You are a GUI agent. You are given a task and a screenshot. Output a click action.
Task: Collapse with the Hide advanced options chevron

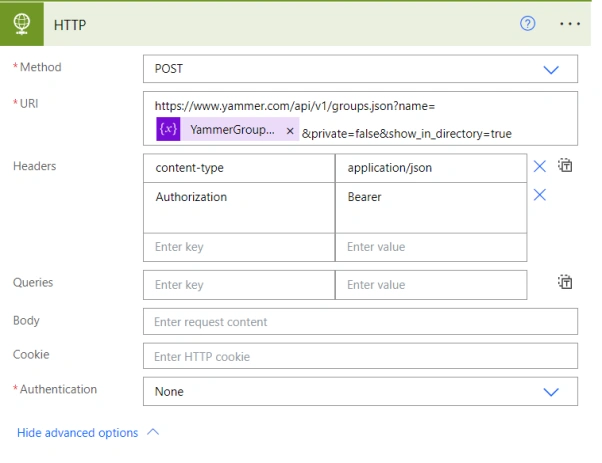tap(153, 432)
